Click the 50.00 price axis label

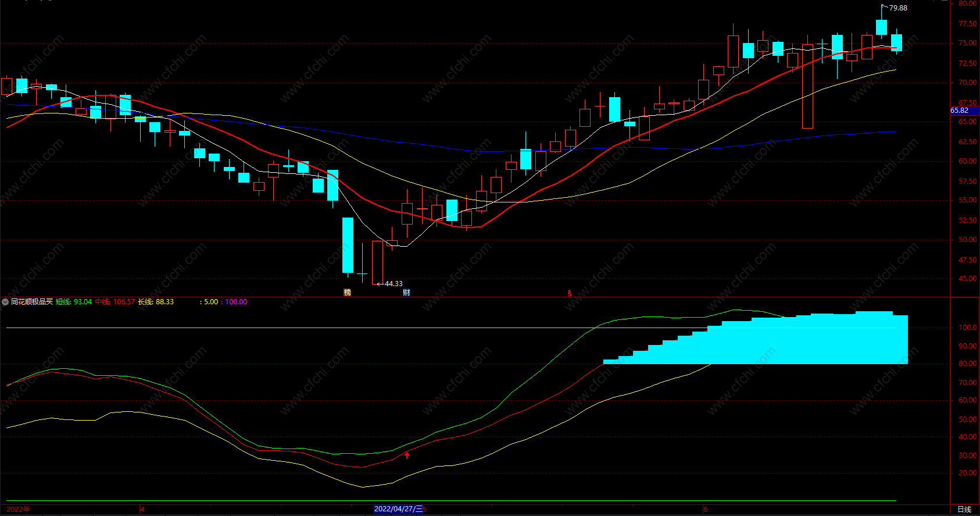(x=968, y=240)
